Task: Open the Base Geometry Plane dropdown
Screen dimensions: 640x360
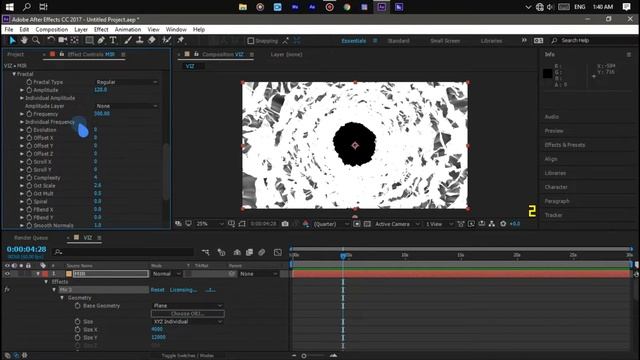Action: point(188,306)
